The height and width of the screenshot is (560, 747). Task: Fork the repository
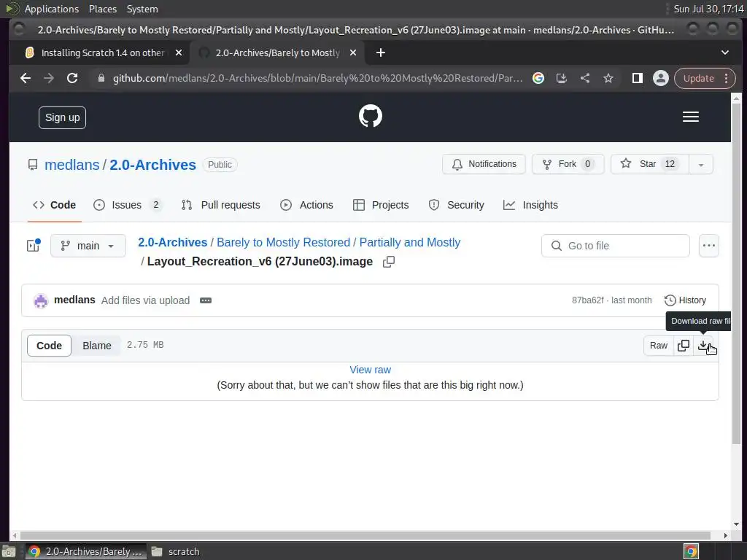[x=568, y=164]
